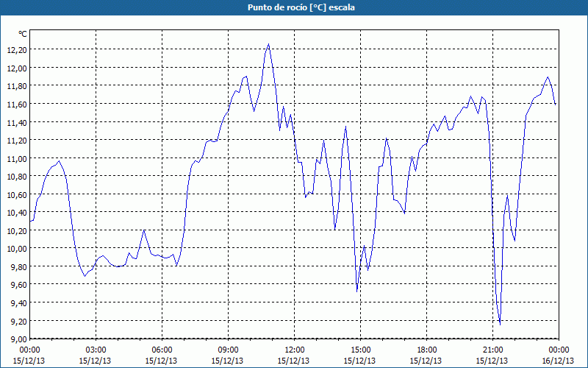Click the 10,80 y-axis label
The height and width of the screenshot is (368, 588).
tap(17, 176)
